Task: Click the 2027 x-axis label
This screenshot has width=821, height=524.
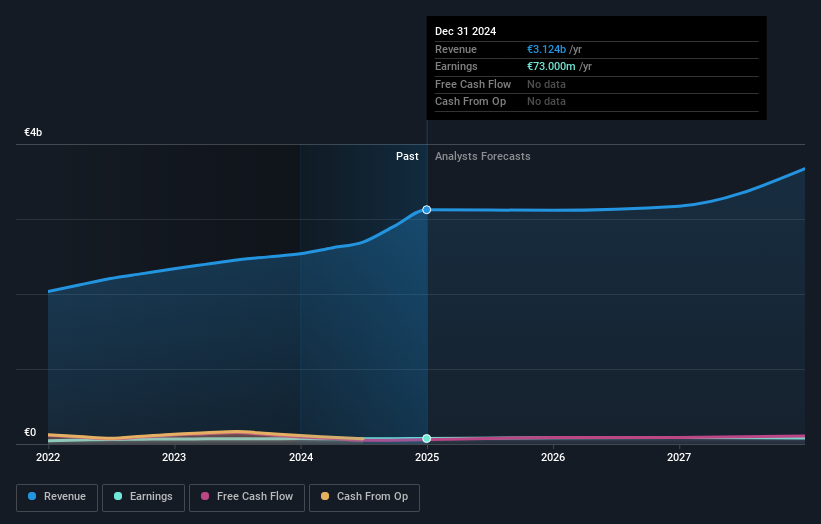Action: click(x=679, y=458)
